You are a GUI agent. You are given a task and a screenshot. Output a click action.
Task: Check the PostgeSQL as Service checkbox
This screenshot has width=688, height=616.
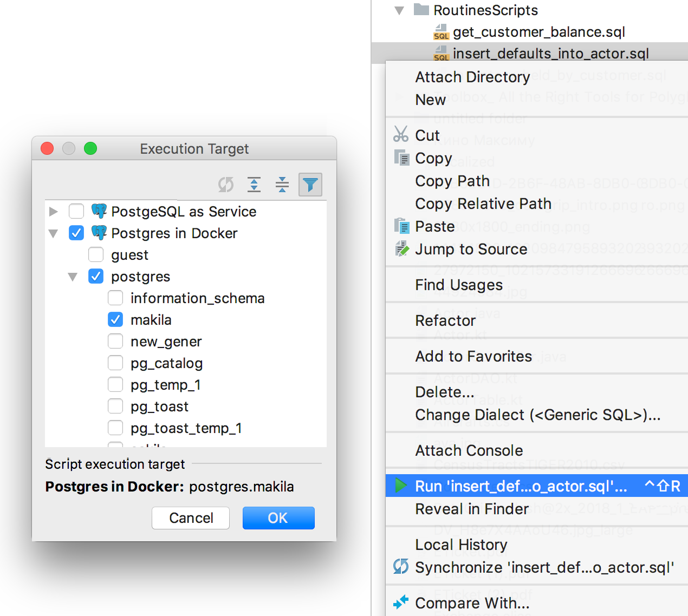76,211
